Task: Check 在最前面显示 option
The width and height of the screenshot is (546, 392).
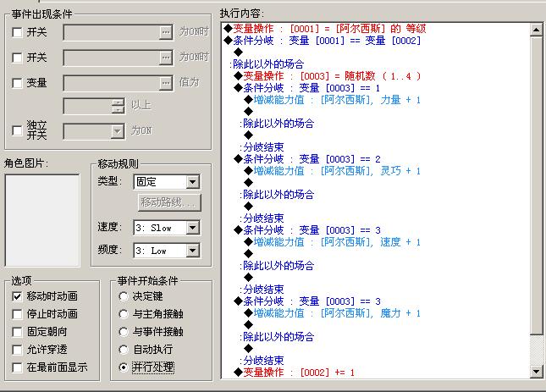Action: pyautogui.click(x=17, y=367)
